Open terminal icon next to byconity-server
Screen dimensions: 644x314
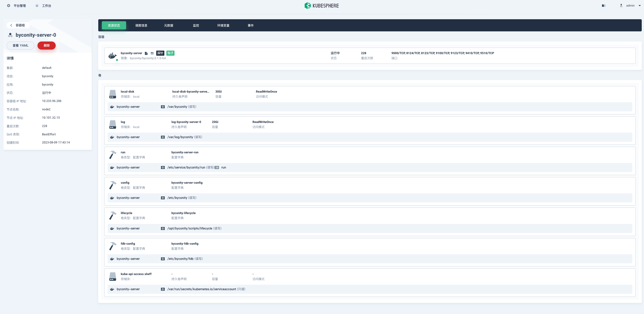tap(152, 53)
